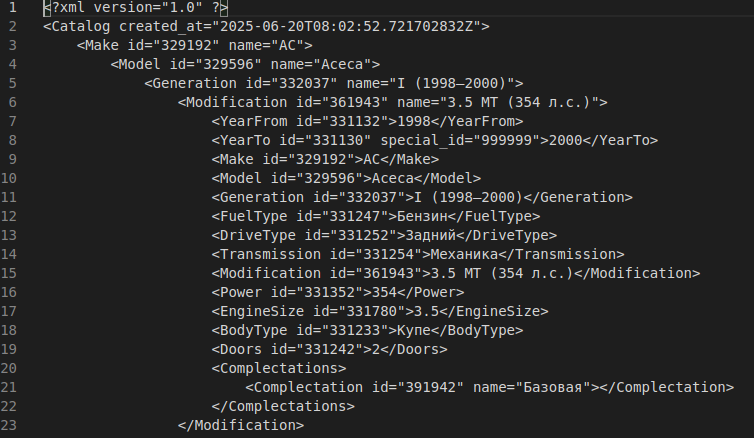Screen dimensions: 754x438
Task: Click the opening Complectations tag
Action: coord(279,368)
